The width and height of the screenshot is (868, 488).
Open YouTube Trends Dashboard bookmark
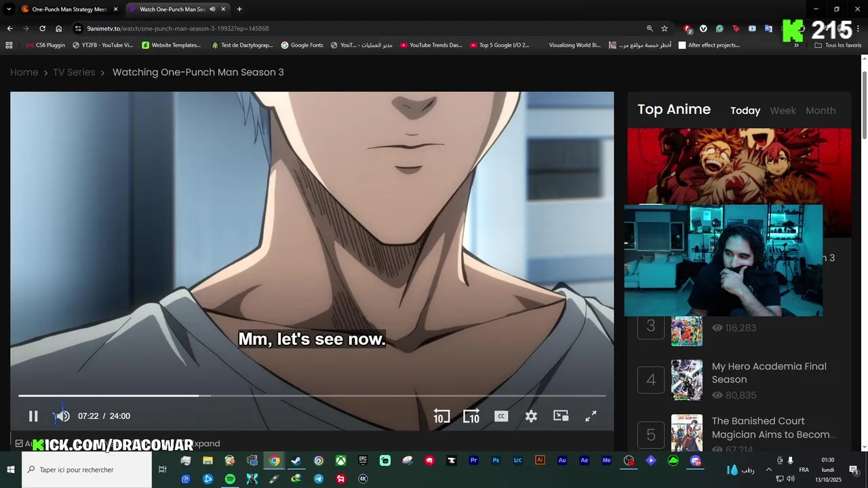(x=431, y=45)
